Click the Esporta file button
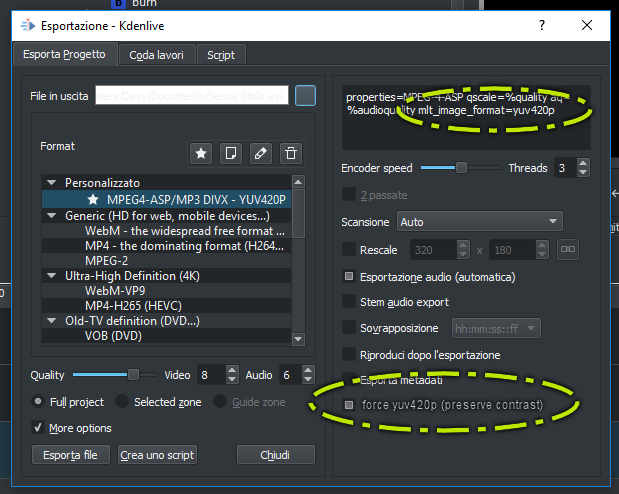This screenshot has width=619, height=494. coord(71,455)
